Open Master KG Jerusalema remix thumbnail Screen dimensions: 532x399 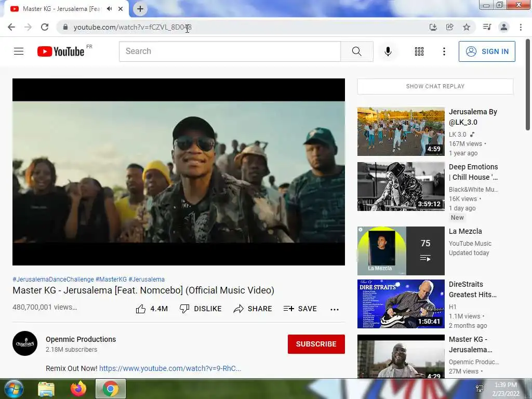401,356
